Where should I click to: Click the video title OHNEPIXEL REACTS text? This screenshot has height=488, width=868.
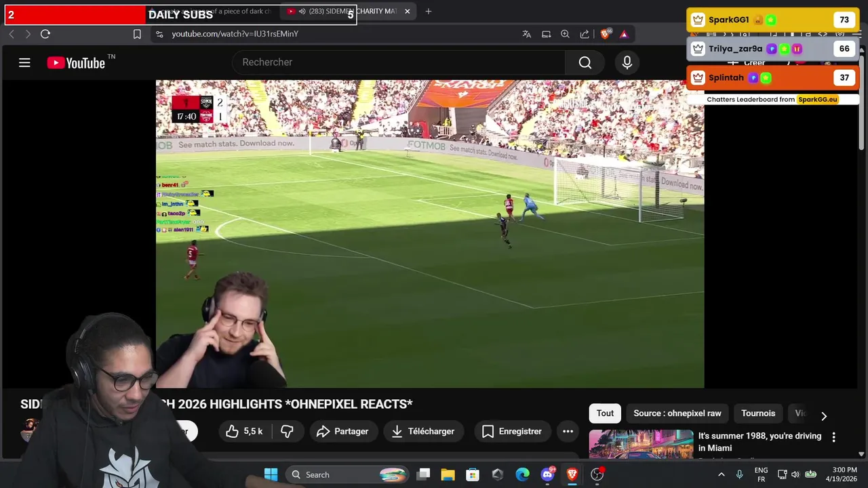(349, 404)
